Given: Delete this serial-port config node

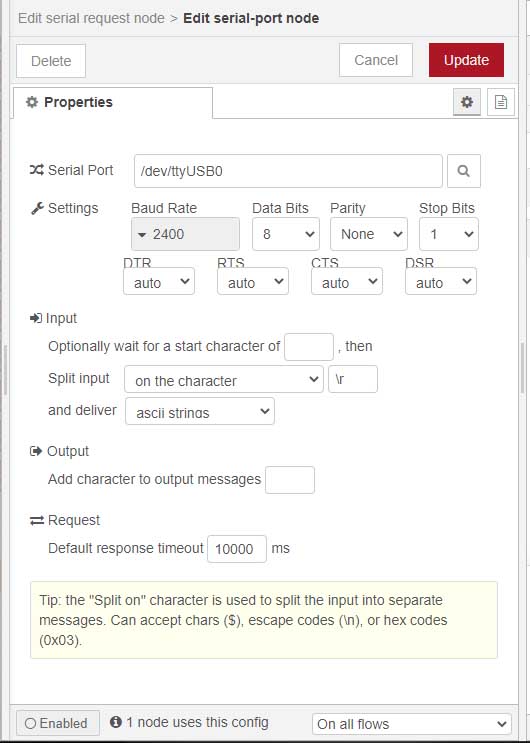Looking at the screenshot, I should (x=51, y=61).
